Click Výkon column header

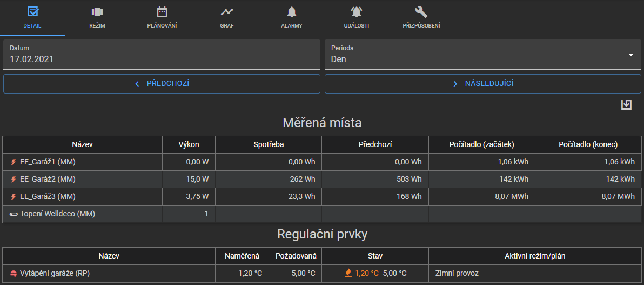click(x=189, y=145)
